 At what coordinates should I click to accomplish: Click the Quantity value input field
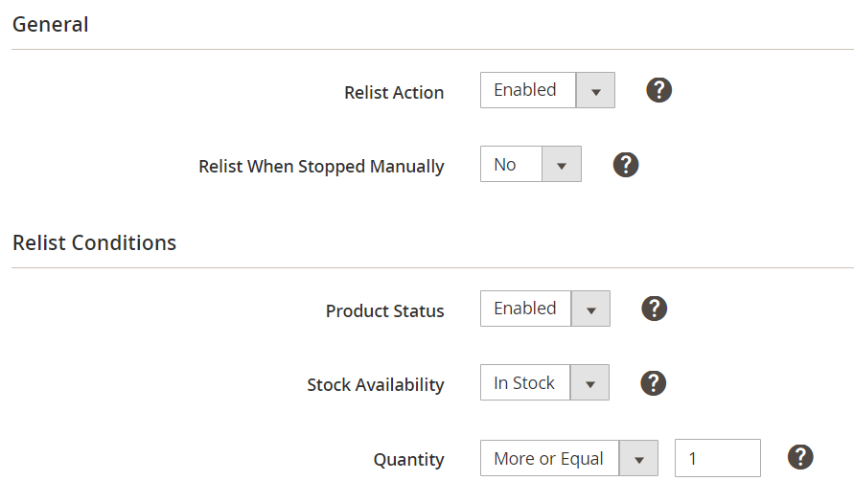[717, 458]
